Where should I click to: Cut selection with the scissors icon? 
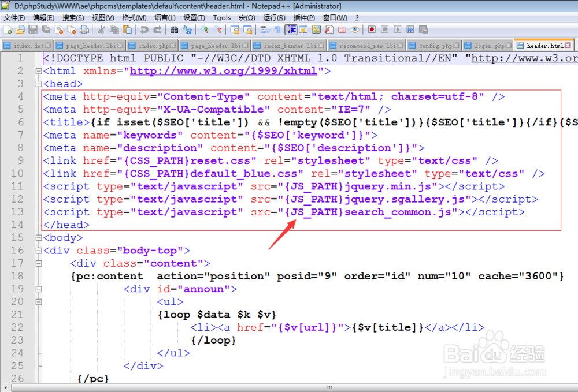click(101, 30)
